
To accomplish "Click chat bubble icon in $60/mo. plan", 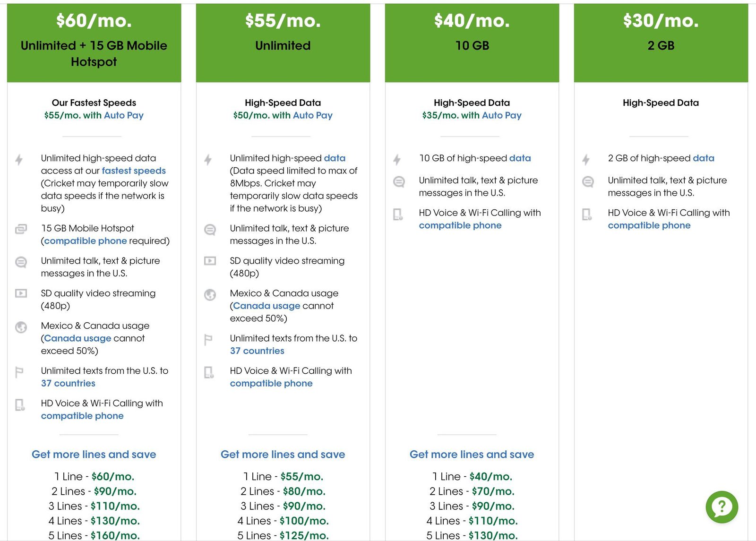I will 21,262.
